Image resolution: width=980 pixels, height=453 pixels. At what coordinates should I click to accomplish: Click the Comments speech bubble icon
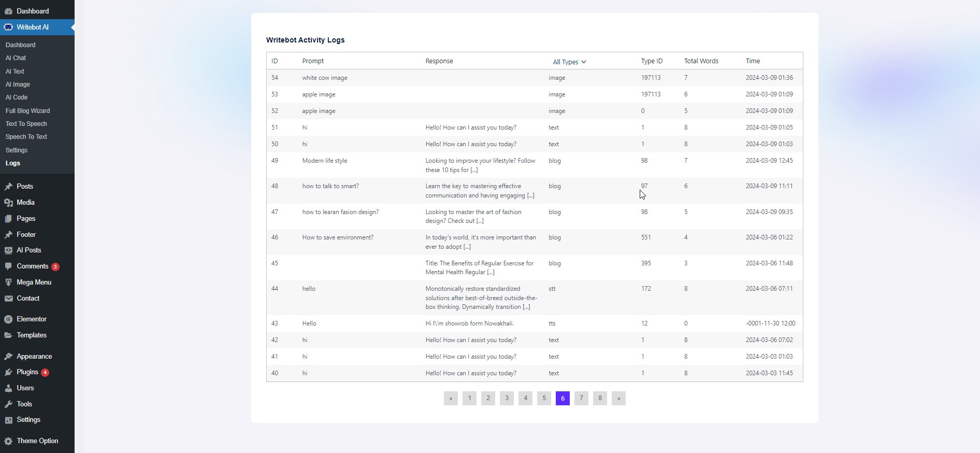tap(8, 266)
